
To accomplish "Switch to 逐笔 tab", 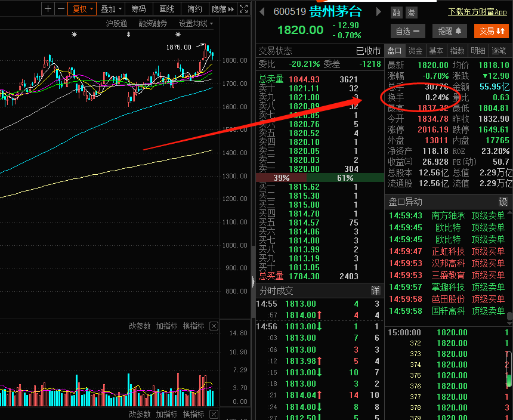I will tap(499, 51).
